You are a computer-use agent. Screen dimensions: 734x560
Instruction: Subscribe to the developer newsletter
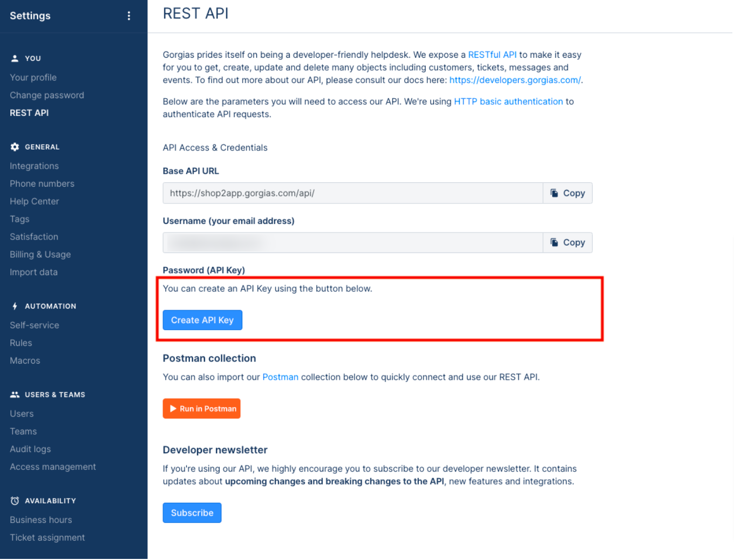coord(192,513)
